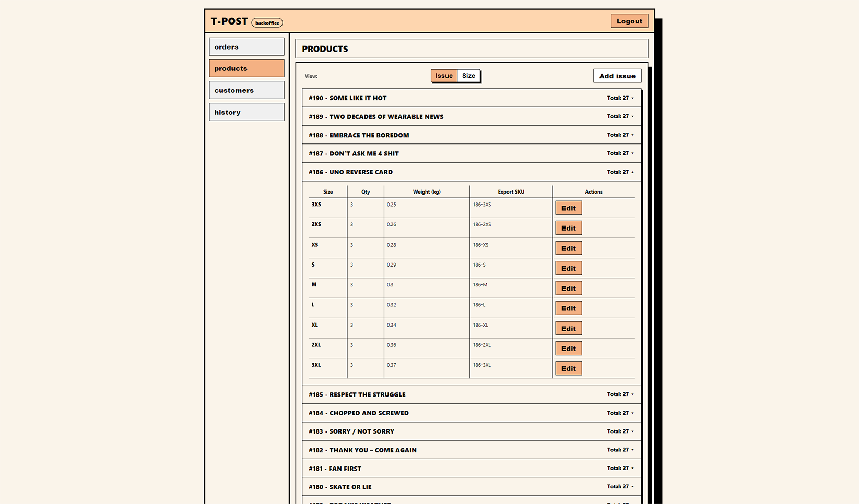859x504 pixels.
Task: Open the history section
Action: tap(246, 112)
